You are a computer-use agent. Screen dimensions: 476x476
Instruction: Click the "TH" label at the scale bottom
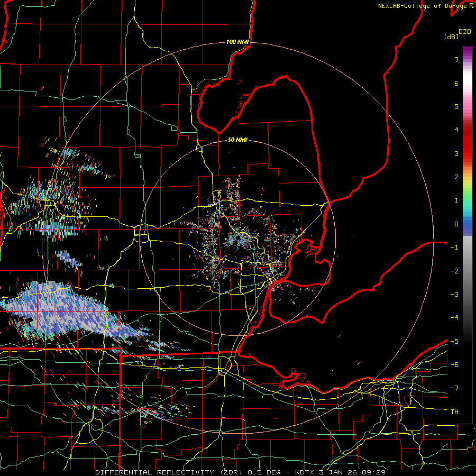click(x=454, y=412)
